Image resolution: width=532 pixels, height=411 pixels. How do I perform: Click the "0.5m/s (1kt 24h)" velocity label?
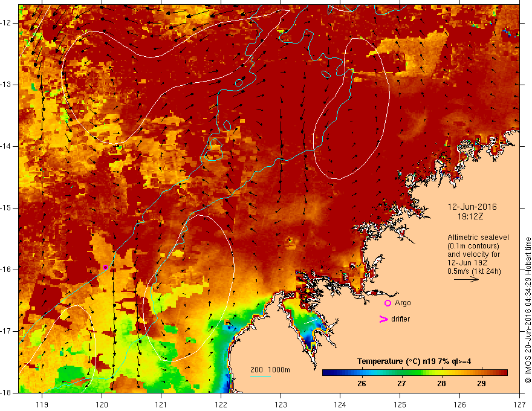tap(474, 271)
